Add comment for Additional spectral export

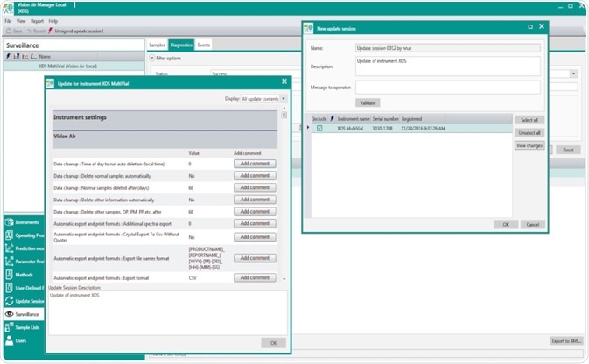click(x=255, y=223)
